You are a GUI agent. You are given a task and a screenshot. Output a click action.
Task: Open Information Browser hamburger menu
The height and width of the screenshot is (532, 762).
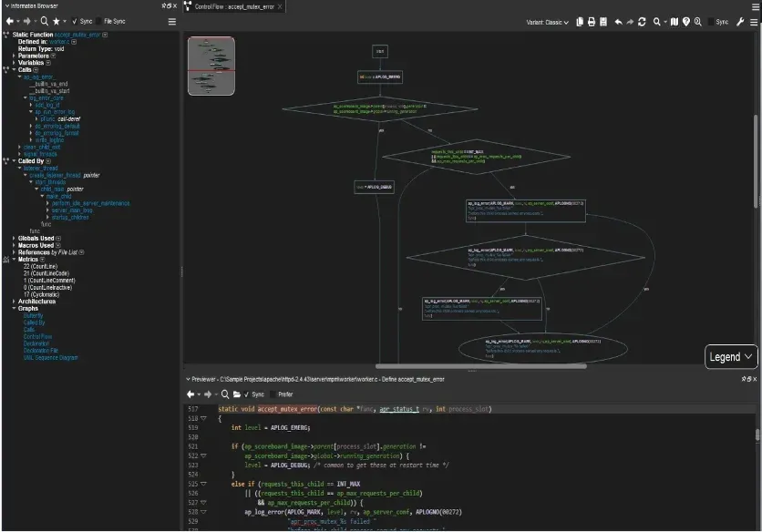172,21
